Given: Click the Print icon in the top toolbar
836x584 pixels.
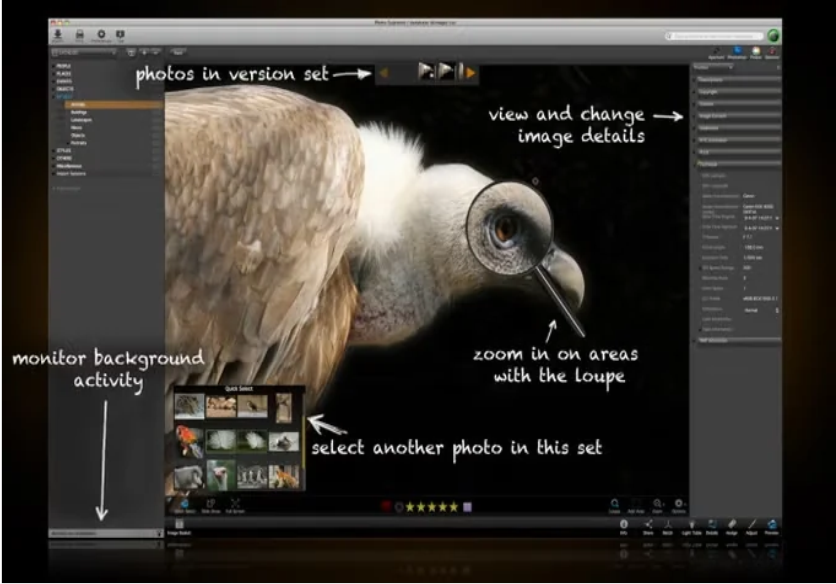Looking at the screenshot, I should [x=79, y=35].
